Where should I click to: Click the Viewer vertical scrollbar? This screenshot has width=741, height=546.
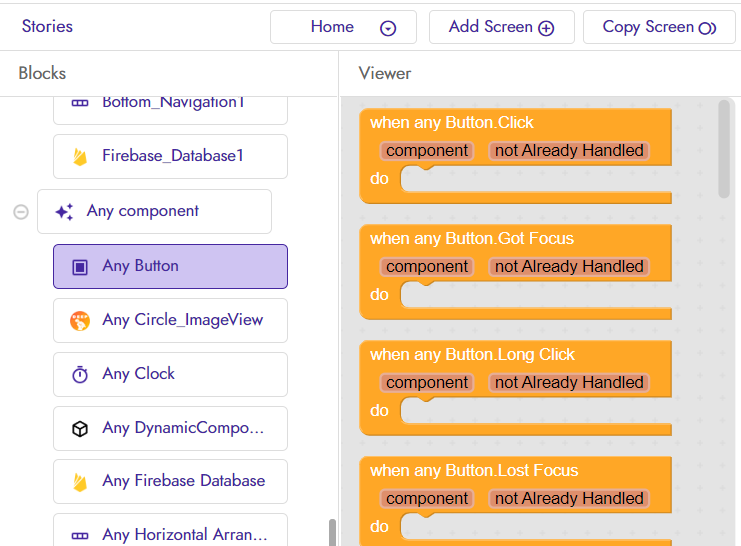tap(724, 149)
